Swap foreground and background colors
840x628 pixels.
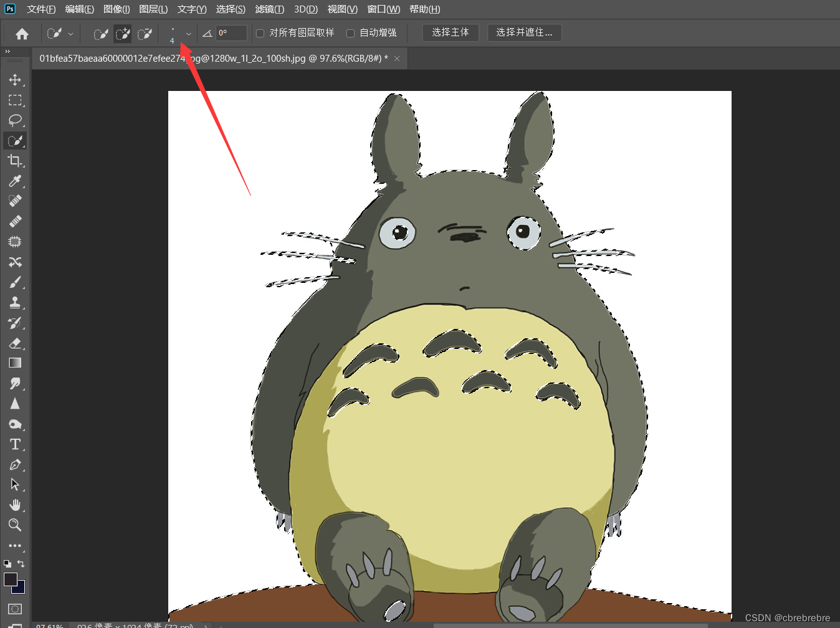(21, 563)
